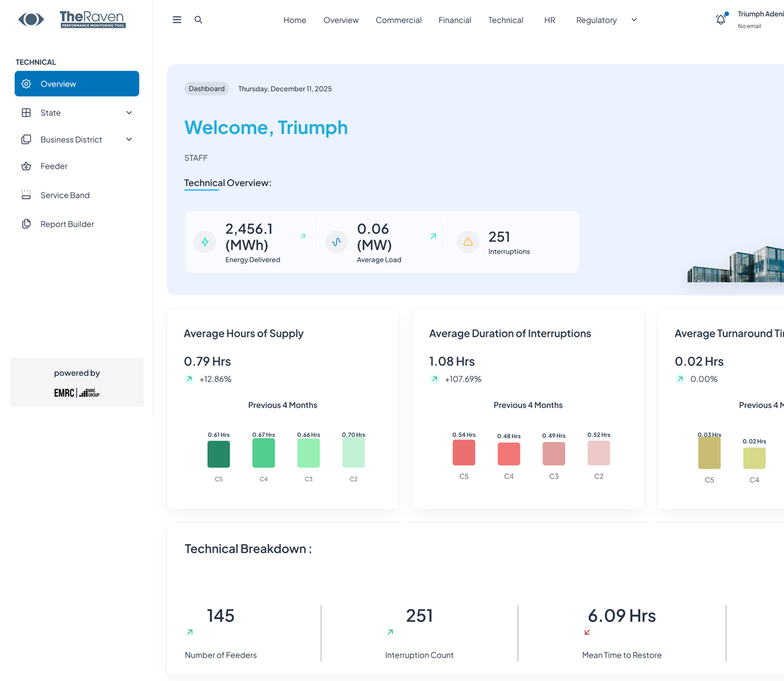Click the Technical Breakdown heading

pos(248,549)
